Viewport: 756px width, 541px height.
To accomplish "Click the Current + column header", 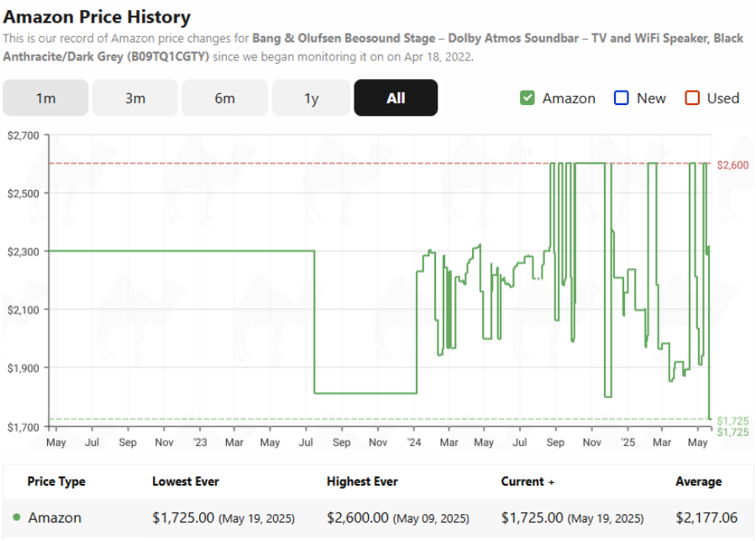I will [528, 481].
